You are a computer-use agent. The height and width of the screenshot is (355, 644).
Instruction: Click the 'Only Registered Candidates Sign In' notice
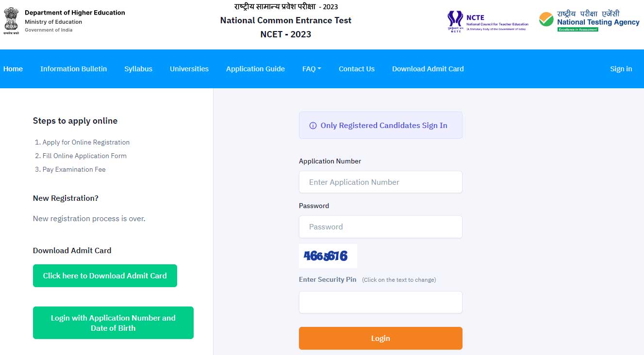(x=380, y=125)
